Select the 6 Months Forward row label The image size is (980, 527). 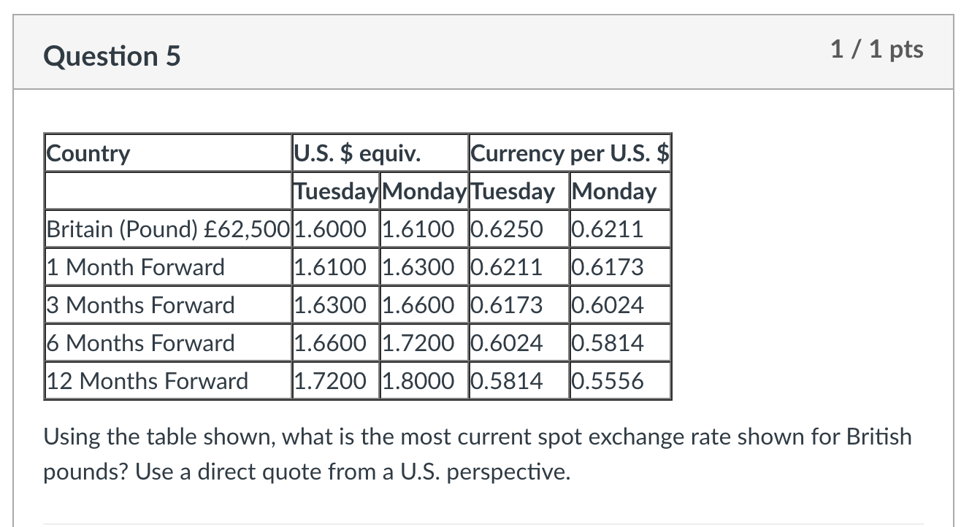[168, 343]
